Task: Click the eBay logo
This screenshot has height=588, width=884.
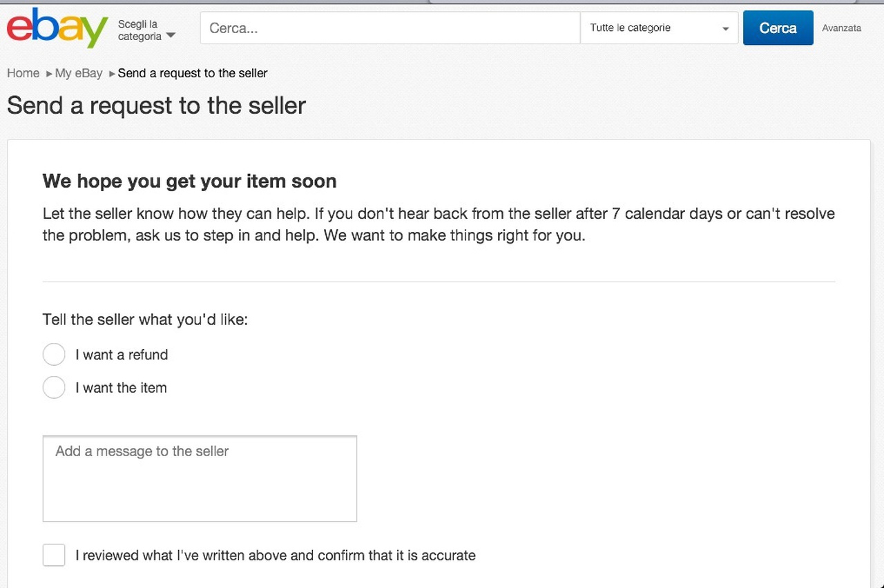Action: tap(57, 28)
